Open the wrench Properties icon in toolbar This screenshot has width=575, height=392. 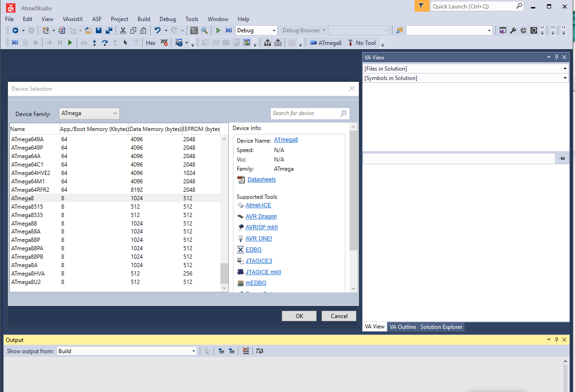click(513, 30)
